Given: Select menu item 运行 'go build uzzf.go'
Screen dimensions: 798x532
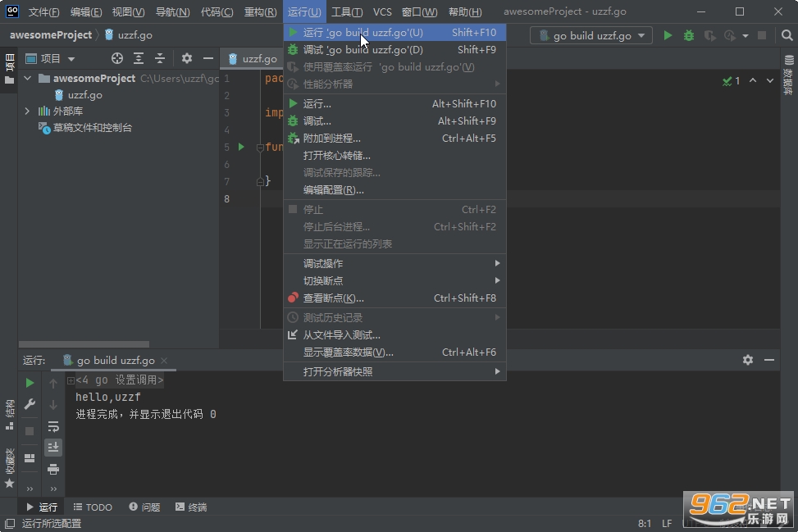Looking at the screenshot, I should tap(394, 33).
